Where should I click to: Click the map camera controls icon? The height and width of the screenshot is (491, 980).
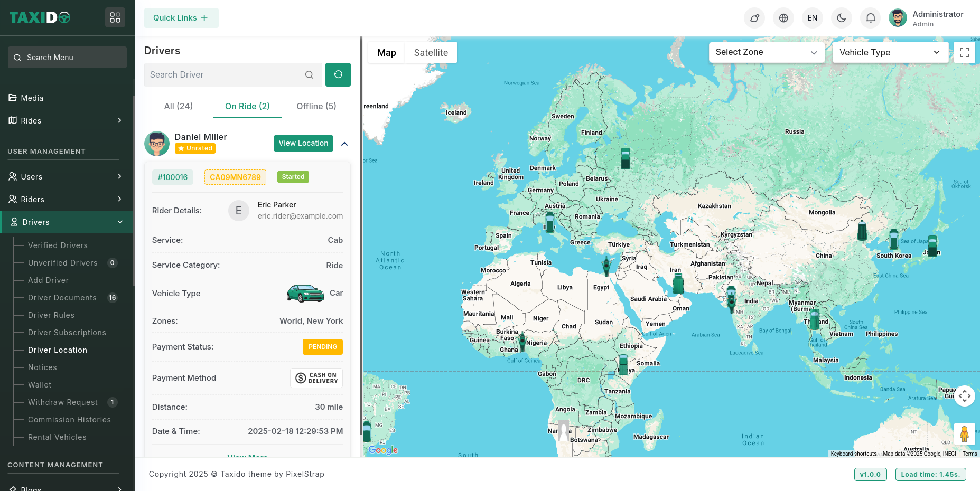coord(964,396)
